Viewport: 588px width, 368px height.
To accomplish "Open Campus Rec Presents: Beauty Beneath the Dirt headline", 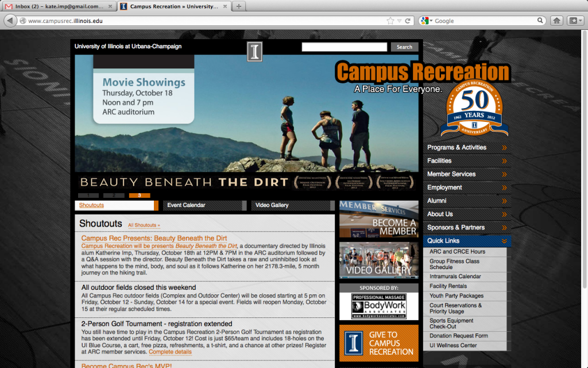I will [154, 238].
